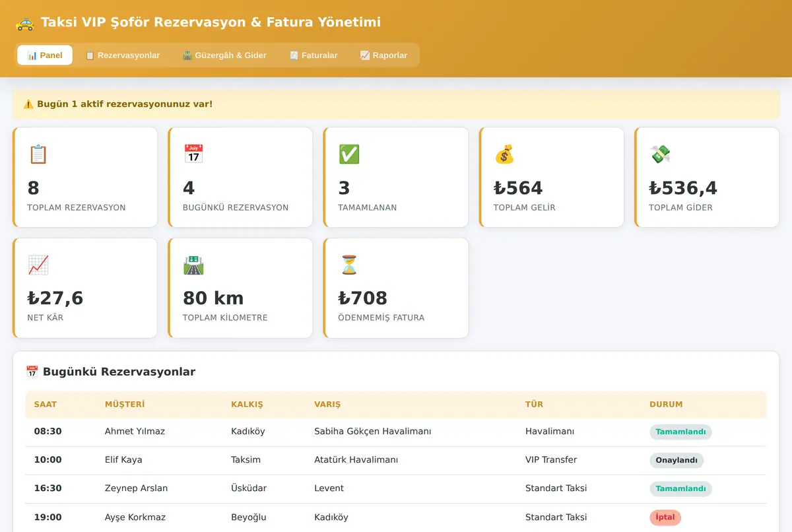Click the money bag icon on Toplam Gelir card
The height and width of the screenshot is (532, 792).
(x=504, y=154)
